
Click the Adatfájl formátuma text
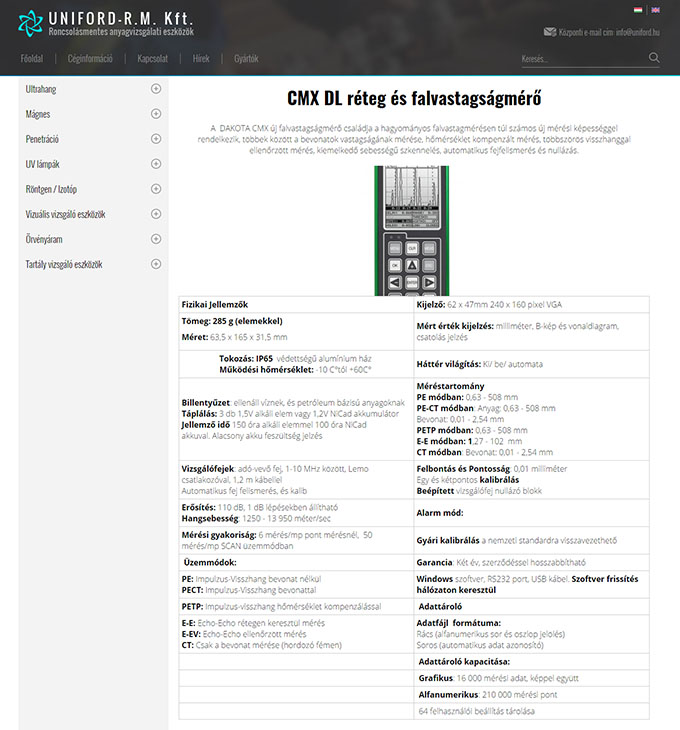point(458,623)
